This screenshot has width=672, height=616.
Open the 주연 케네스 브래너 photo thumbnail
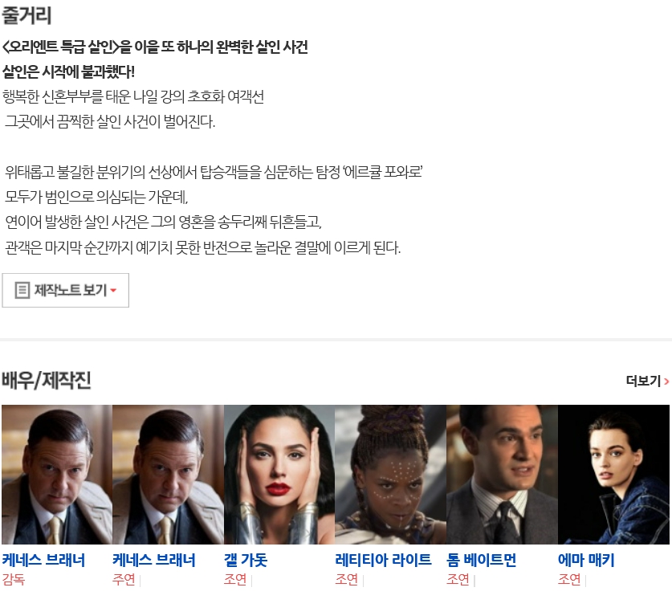click(x=168, y=475)
